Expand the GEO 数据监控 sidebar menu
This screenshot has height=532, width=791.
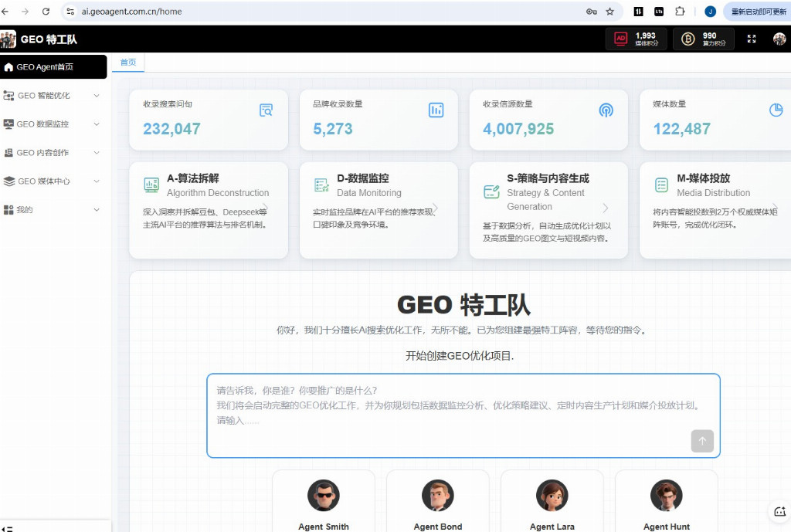point(53,124)
